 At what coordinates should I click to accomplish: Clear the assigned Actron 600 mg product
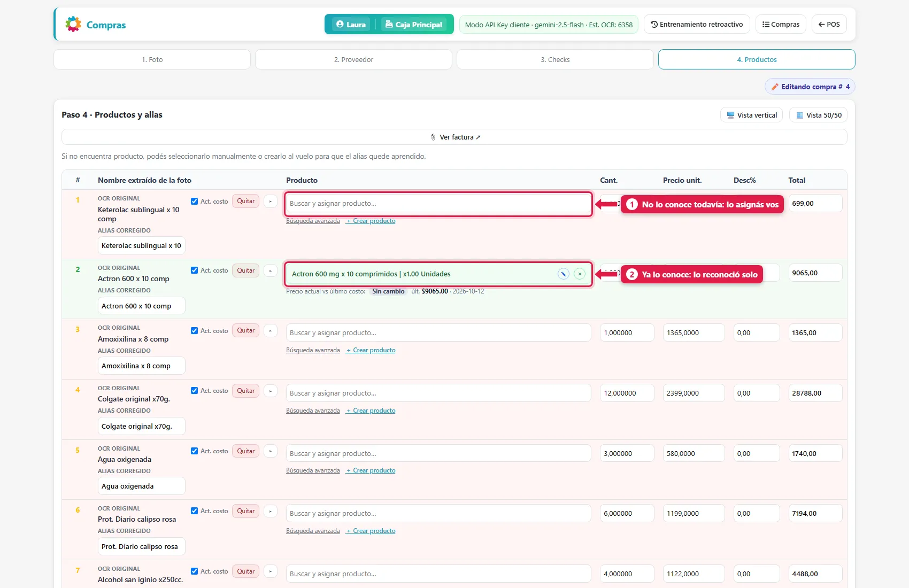coord(580,274)
